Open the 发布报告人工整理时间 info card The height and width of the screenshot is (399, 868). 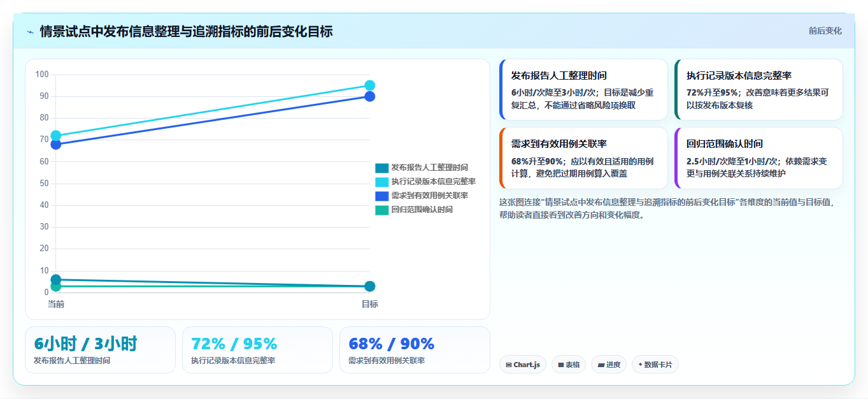pos(583,89)
